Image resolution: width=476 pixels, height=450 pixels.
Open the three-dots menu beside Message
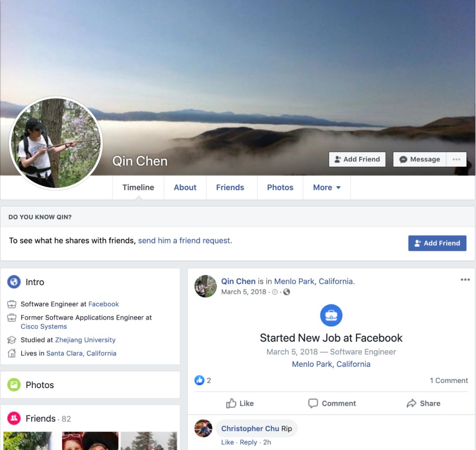(456, 159)
